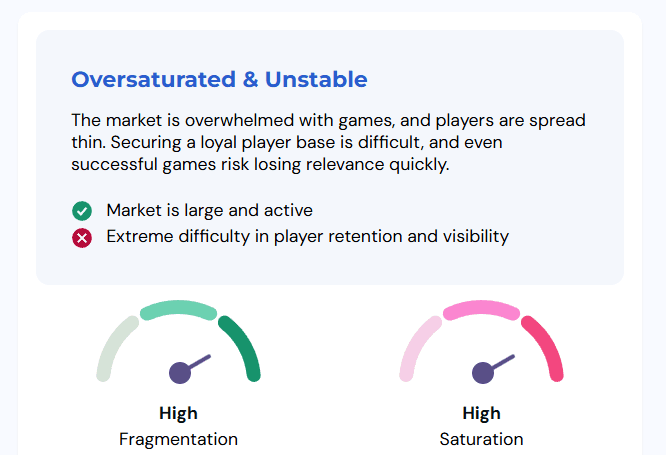666x455 pixels.
Task: Click the Saturation gauge needle pointer
Action: tap(503, 362)
